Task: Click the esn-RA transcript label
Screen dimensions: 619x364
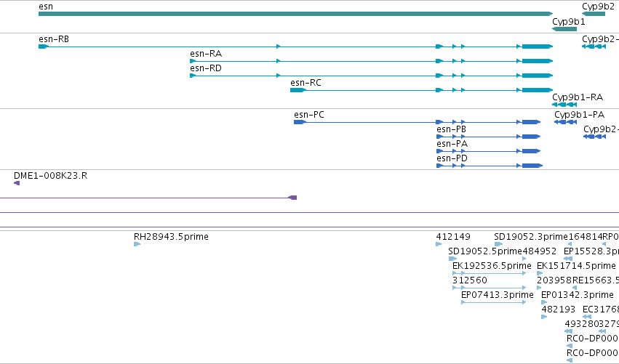Action: tap(206, 54)
